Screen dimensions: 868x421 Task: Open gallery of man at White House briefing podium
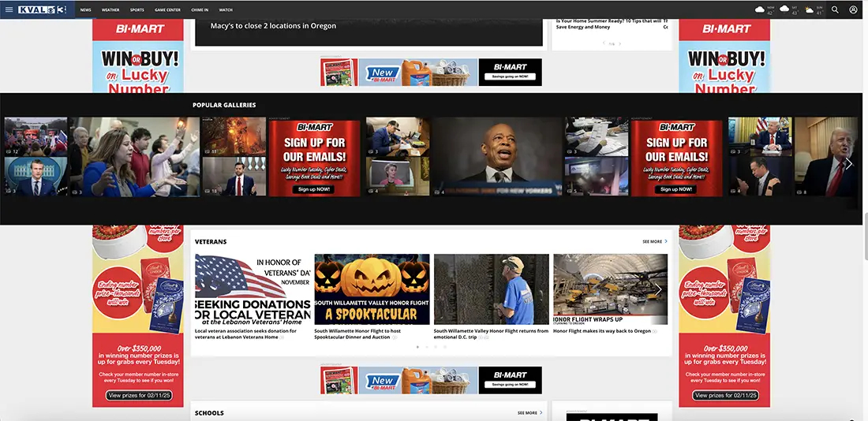pyautogui.click(x=36, y=177)
